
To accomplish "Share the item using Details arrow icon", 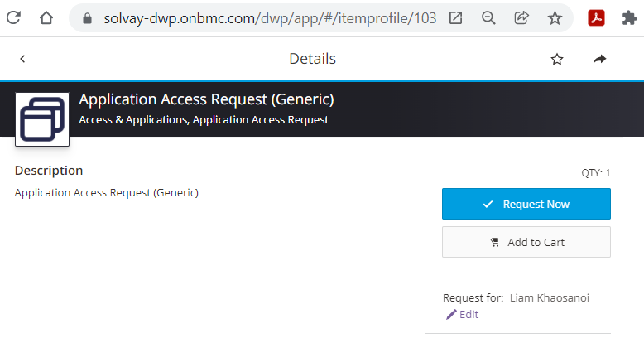I will click(600, 59).
